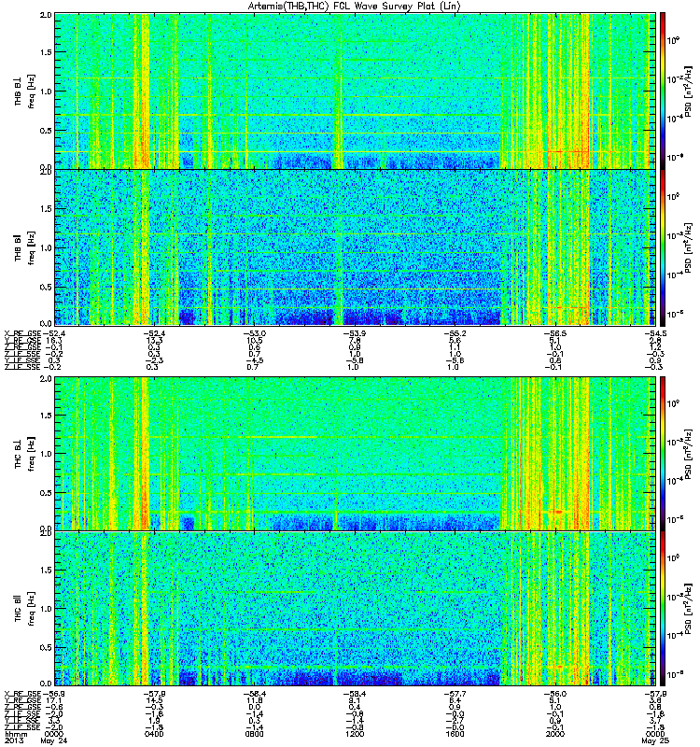Click the '0.5' frequency tick of THC B∥ panel
Screen dimensions: 700x747
pos(46,648)
